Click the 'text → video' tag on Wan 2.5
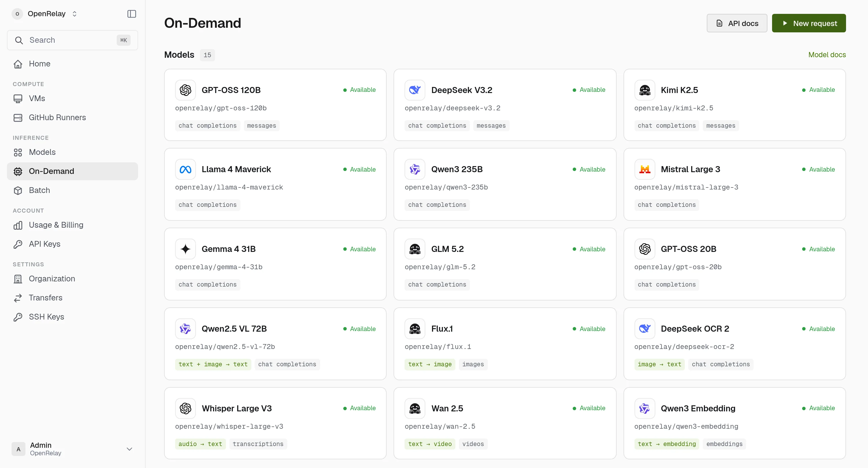This screenshot has height=468, width=868. point(430,444)
